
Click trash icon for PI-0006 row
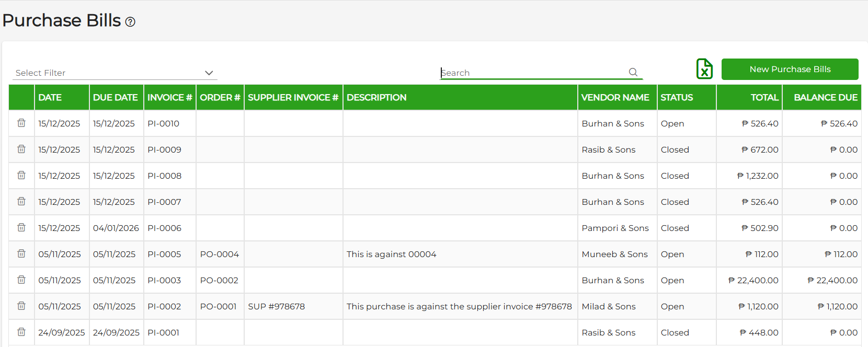[x=21, y=227]
